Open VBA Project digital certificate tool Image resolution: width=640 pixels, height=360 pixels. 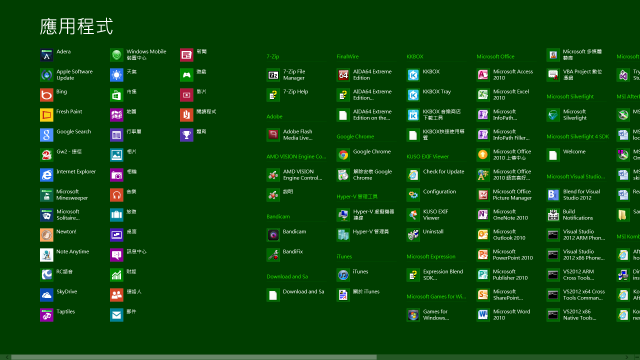pos(553,75)
